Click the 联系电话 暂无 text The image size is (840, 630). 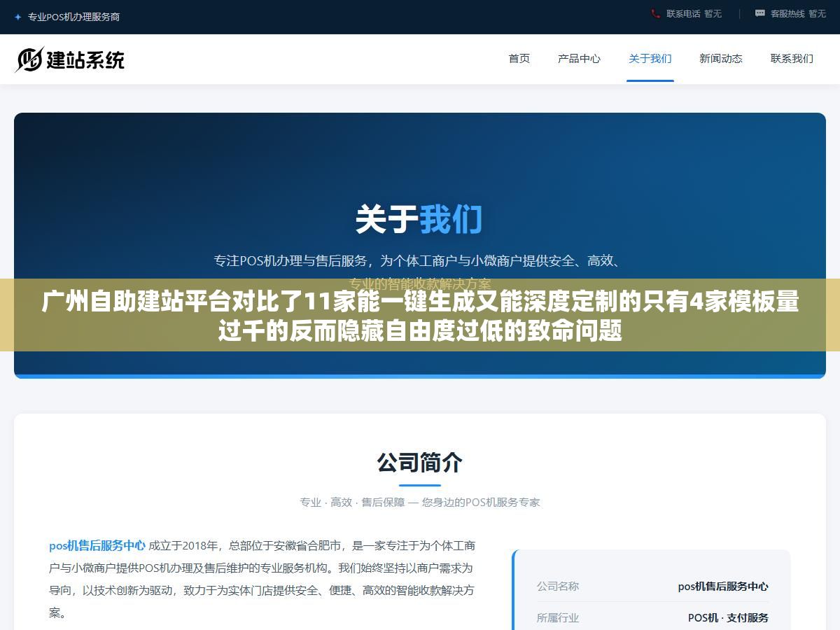click(x=694, y=13)
